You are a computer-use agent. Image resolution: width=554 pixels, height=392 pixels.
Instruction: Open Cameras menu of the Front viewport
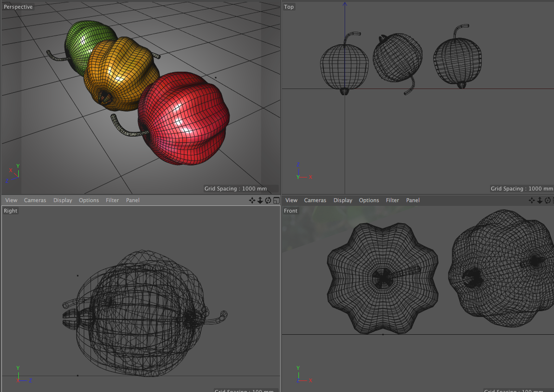click(315, 200)
